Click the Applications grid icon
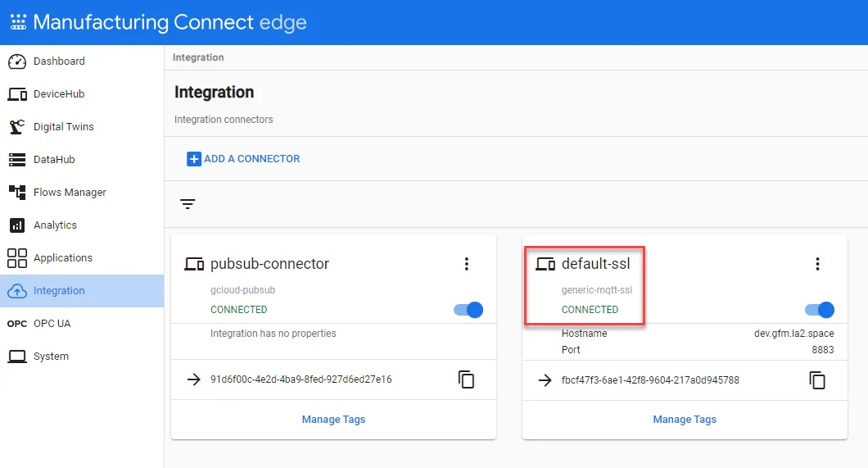This screenshot has width=868, height=468. click(x=17, y=258)
